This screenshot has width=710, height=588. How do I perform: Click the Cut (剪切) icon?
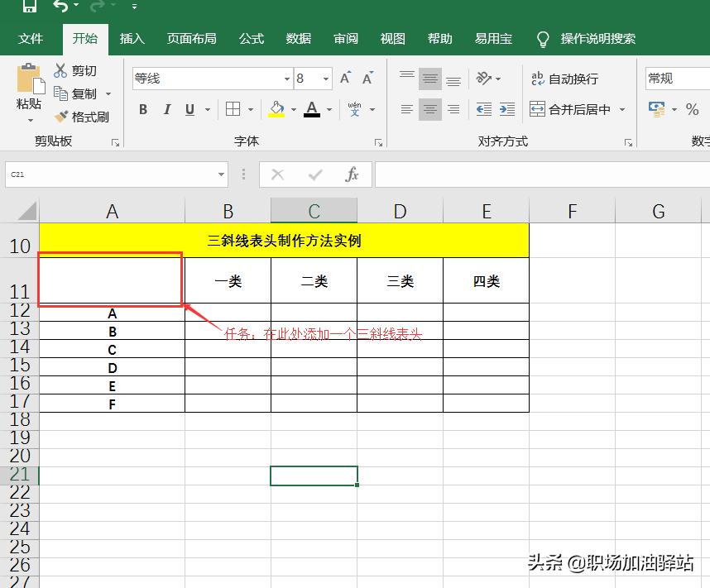tap(60, 70)
